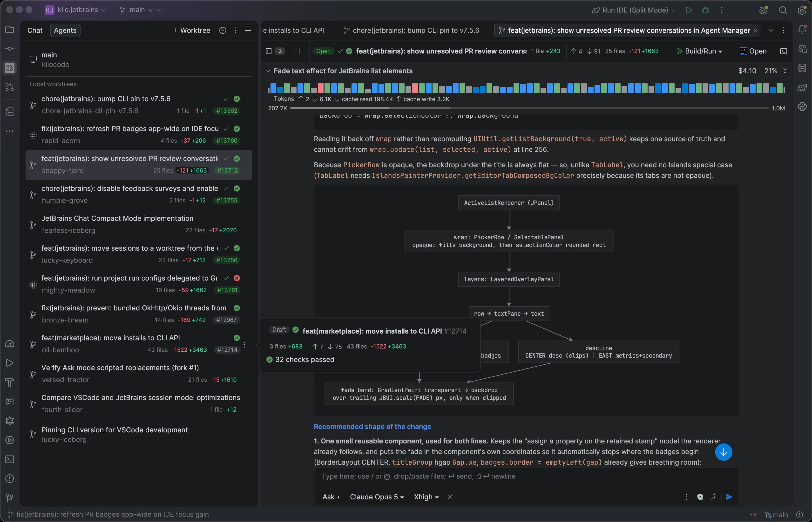Click 32 checks passed in the PR popup
The height and width of the screenshot is (522, 812).
300,360
